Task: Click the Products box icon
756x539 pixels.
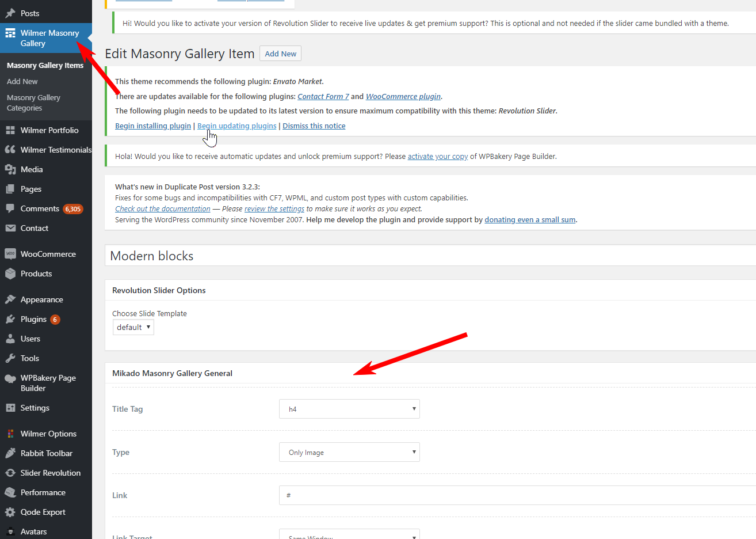Action: click(10, 274)
